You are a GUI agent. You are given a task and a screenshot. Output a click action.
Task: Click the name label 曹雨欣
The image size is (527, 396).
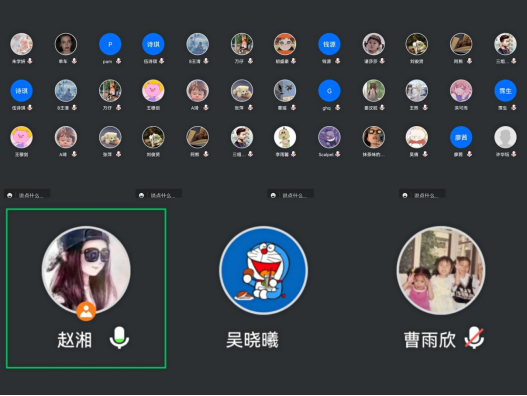[430, 340]
